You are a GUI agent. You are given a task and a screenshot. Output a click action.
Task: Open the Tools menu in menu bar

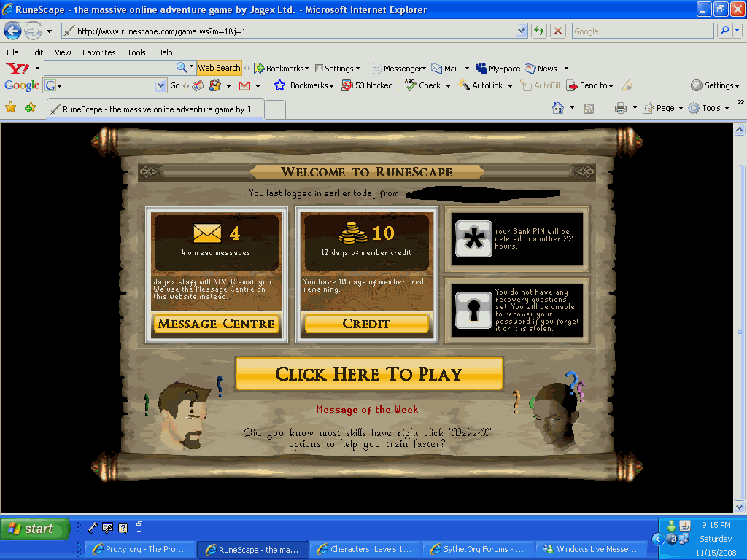point(136,52)
